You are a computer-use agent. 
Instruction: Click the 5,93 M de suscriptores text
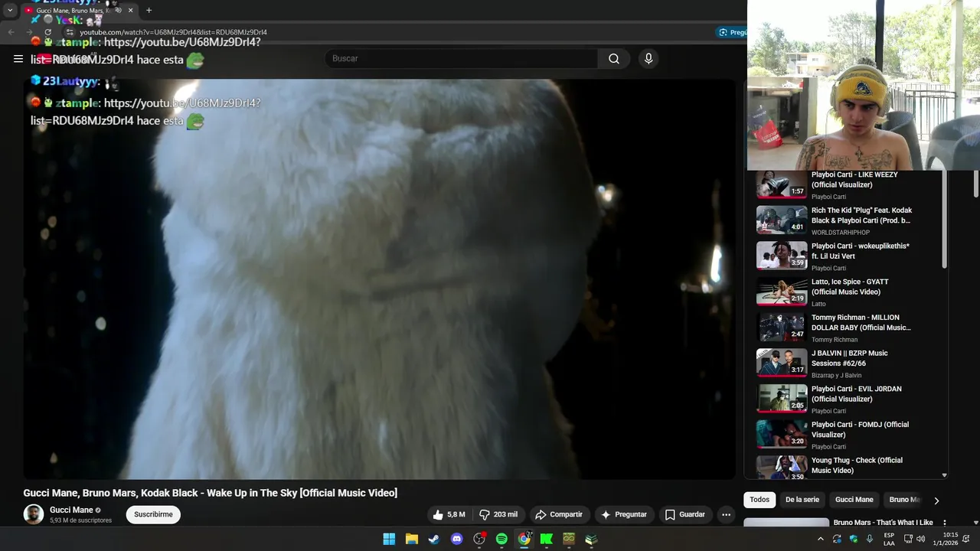(x=80, y=520)
